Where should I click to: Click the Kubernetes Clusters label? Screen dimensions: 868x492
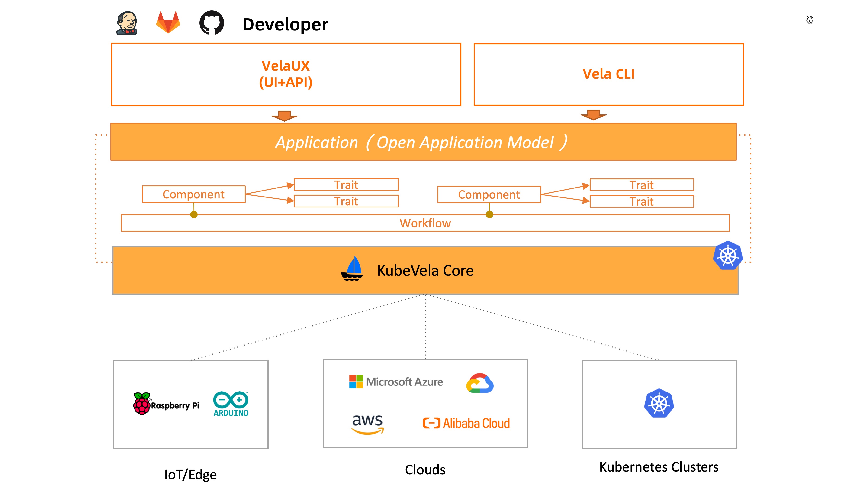(x=659, y=467)
